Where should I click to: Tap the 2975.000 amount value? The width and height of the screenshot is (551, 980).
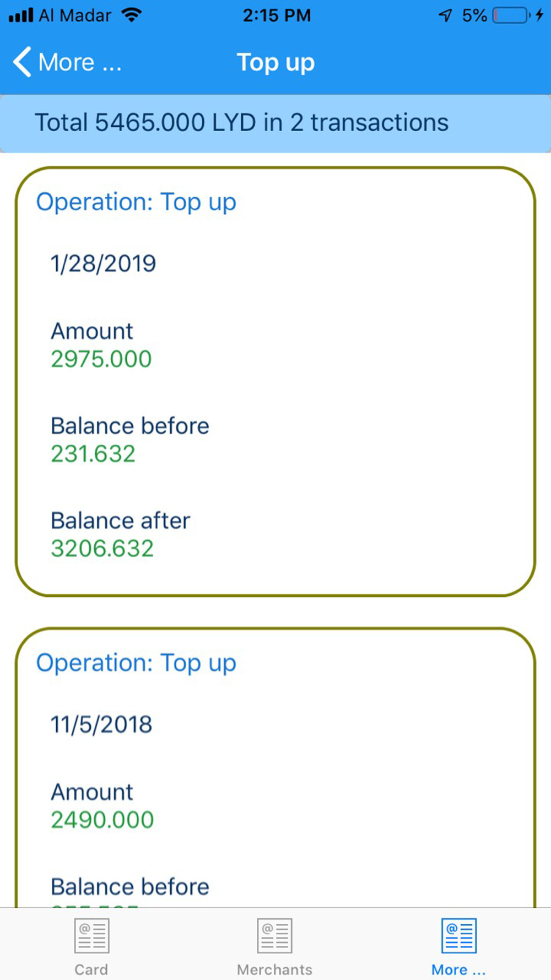coord(101,359)
